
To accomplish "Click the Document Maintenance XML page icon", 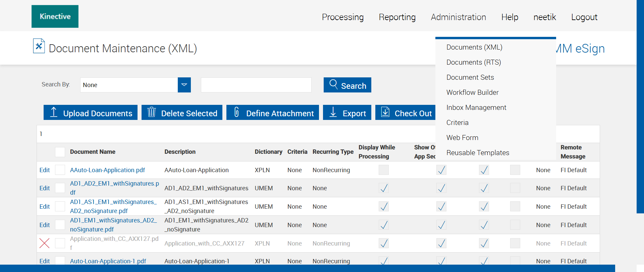I will pyautogui.click(x=39, y=46).
